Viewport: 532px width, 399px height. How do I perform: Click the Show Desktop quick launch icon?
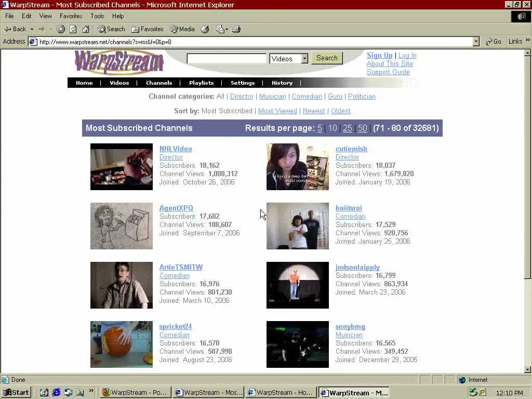tap(44, 392)
